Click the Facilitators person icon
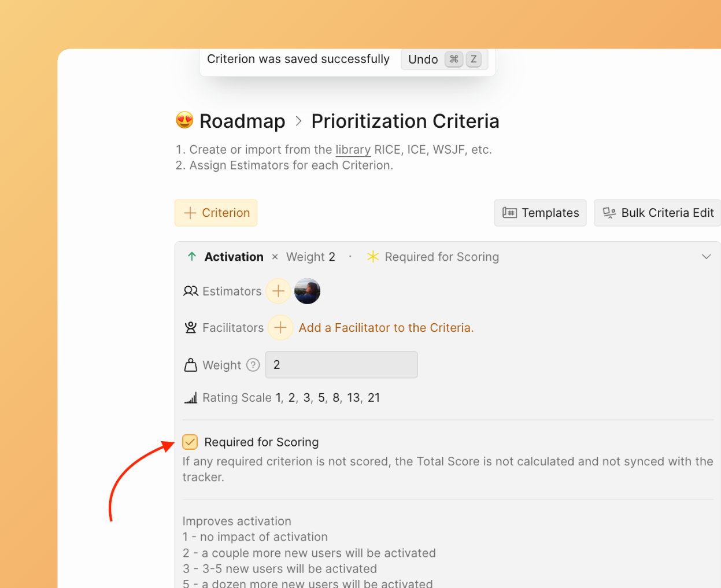Viewport: 721px width, 588px height. point(190,327)
